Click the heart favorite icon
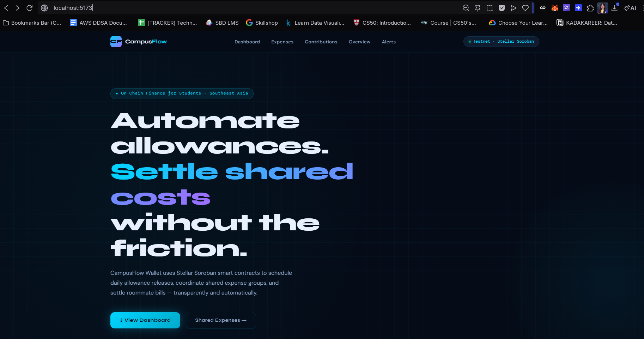644x339 pixels. [525, 8]
